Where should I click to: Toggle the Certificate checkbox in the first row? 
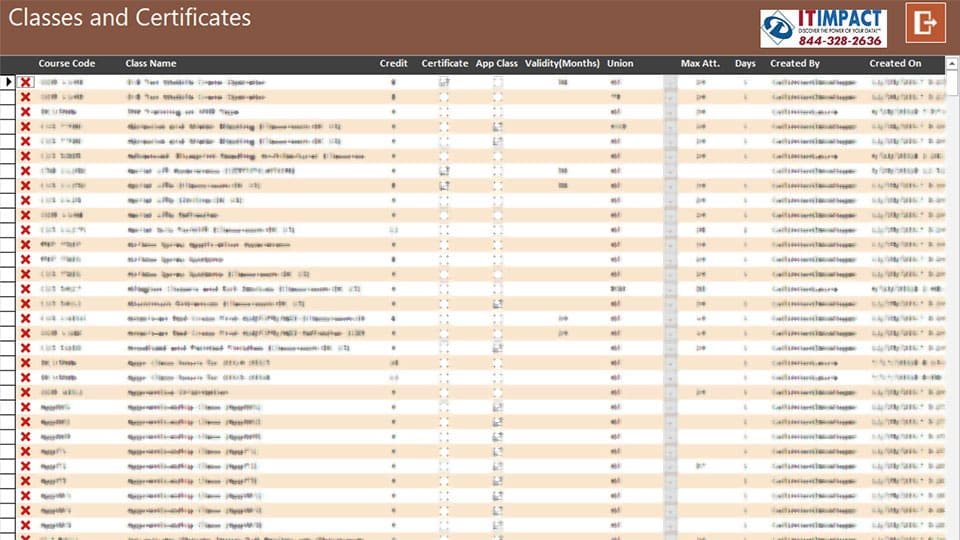444,82
